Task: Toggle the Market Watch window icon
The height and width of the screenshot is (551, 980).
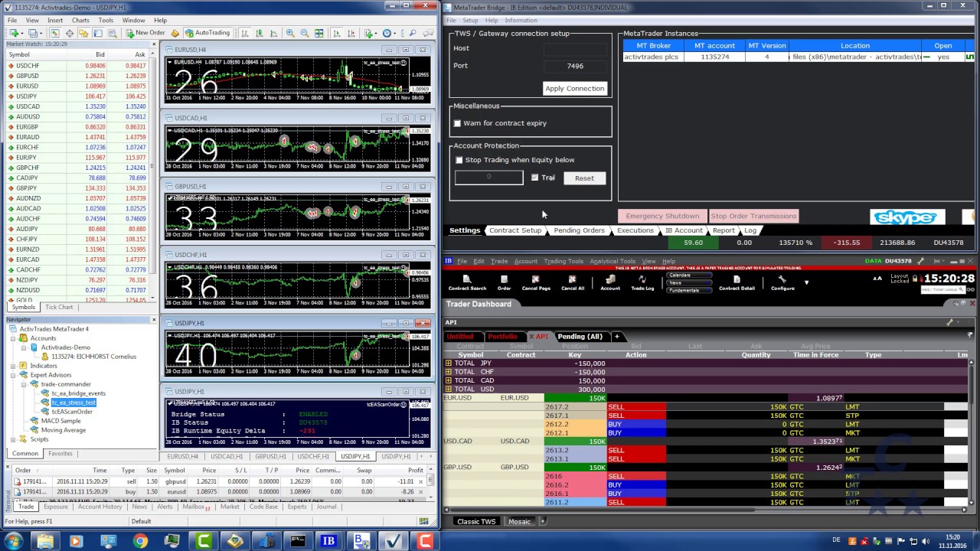Action: (x=54, y=33)
